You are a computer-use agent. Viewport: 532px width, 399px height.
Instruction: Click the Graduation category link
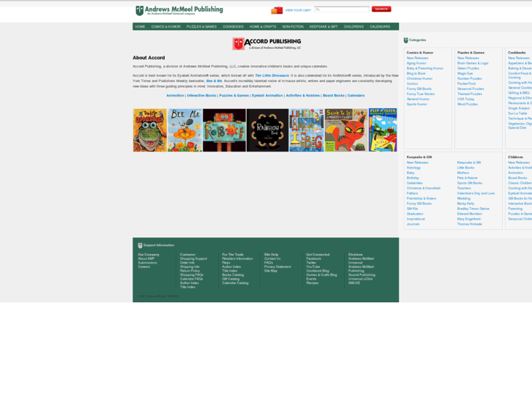[x=415, y=214]
